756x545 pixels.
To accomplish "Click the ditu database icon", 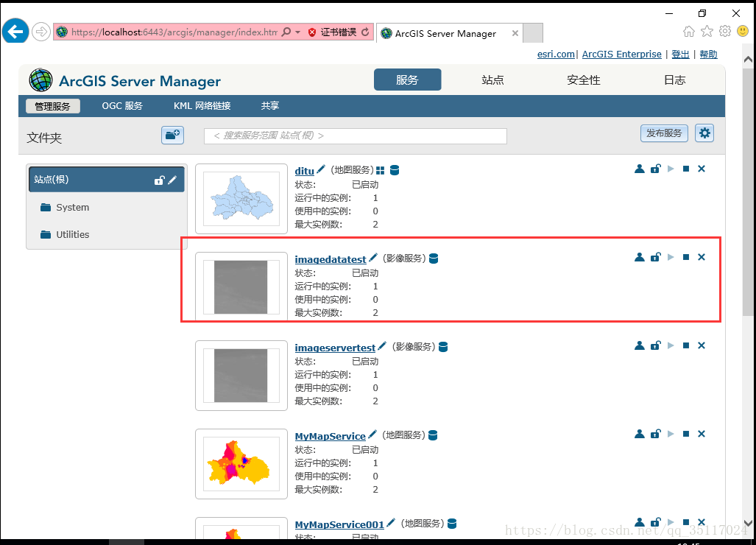I will (395, 170).
